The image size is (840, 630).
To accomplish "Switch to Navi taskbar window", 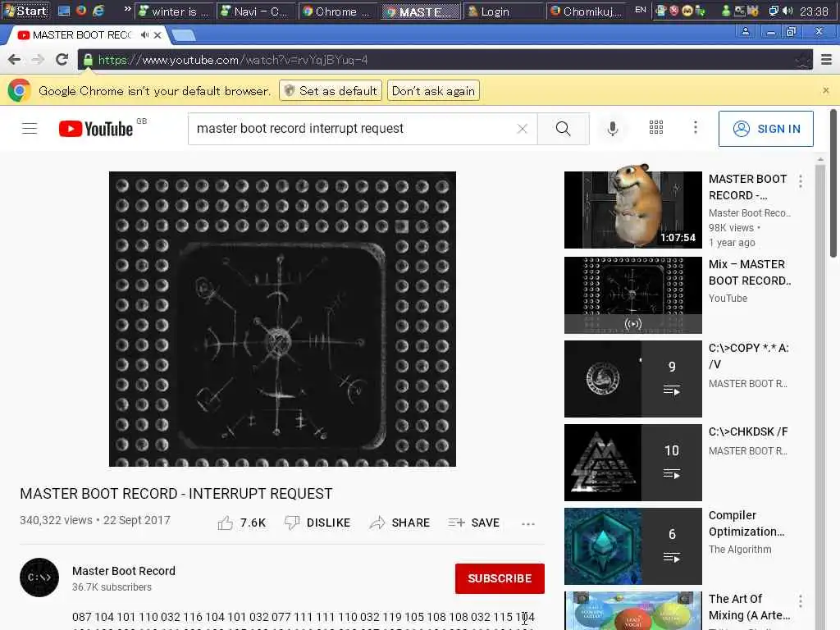I will (x=257, y=11).
